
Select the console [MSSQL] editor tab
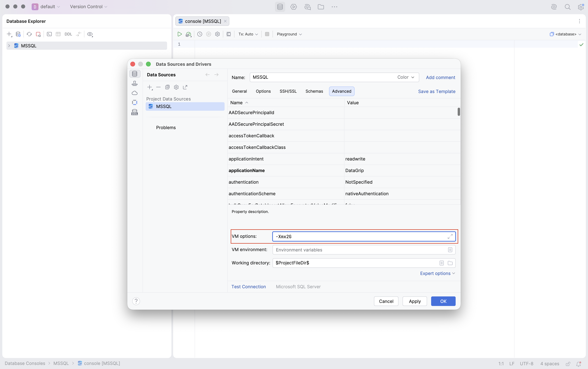[202, 21]
